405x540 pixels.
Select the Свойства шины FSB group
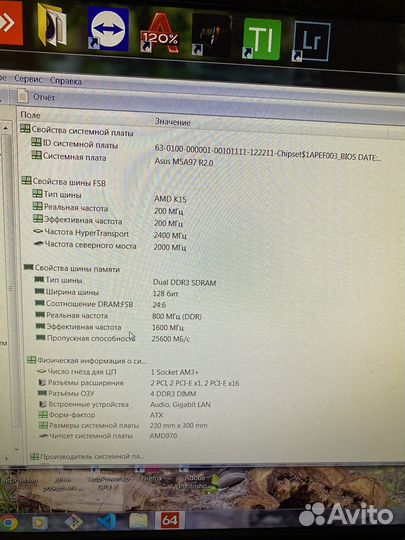click(64, 182)
